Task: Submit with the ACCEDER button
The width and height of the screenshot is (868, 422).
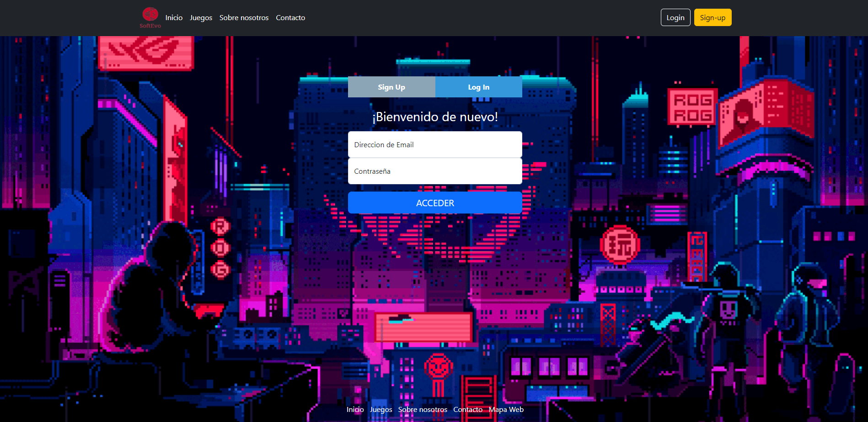Action: tap(435, 203)
